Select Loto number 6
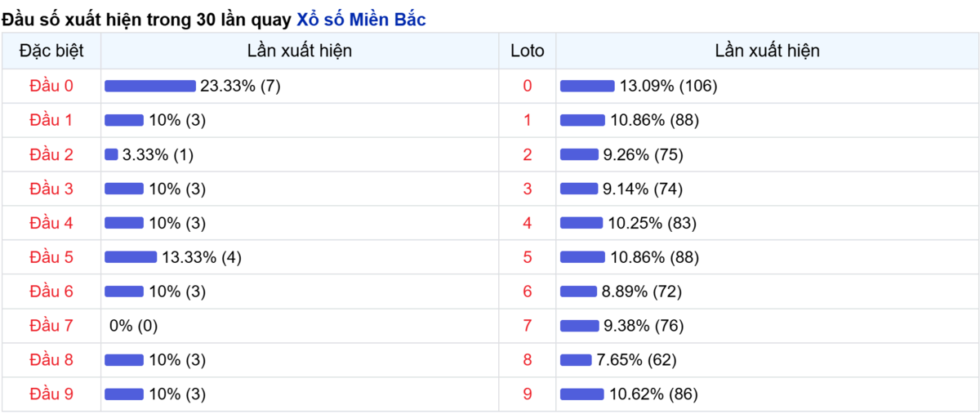 528,292
